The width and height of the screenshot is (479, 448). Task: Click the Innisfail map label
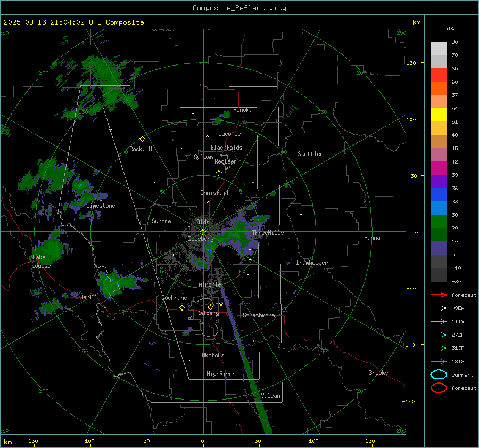click(214, 193)
